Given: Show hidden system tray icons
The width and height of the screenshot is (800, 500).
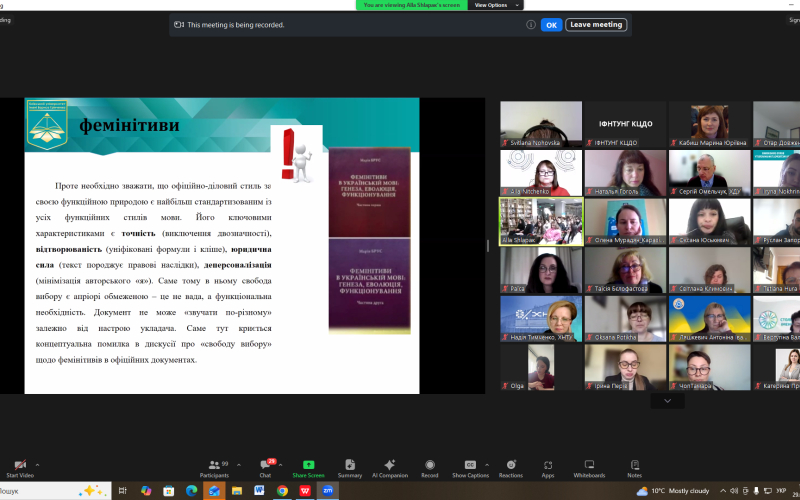Looking at the screenshot, I should 722,491.
